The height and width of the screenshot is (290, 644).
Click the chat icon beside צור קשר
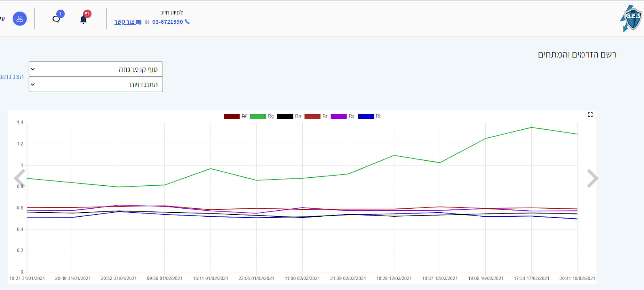pos(139,22)
